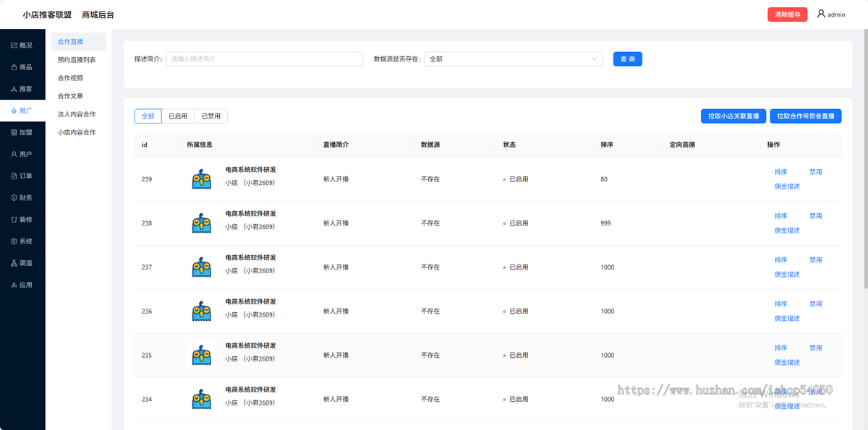Open the 商品 products sidebar icon
The width and height of the screenshot is (868, 430).
[14, 67]
